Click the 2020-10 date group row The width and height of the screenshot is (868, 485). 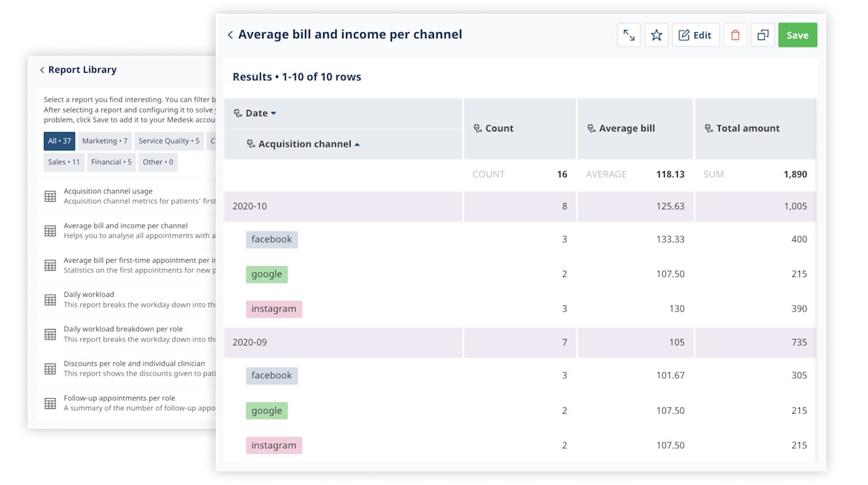[250, 206]
